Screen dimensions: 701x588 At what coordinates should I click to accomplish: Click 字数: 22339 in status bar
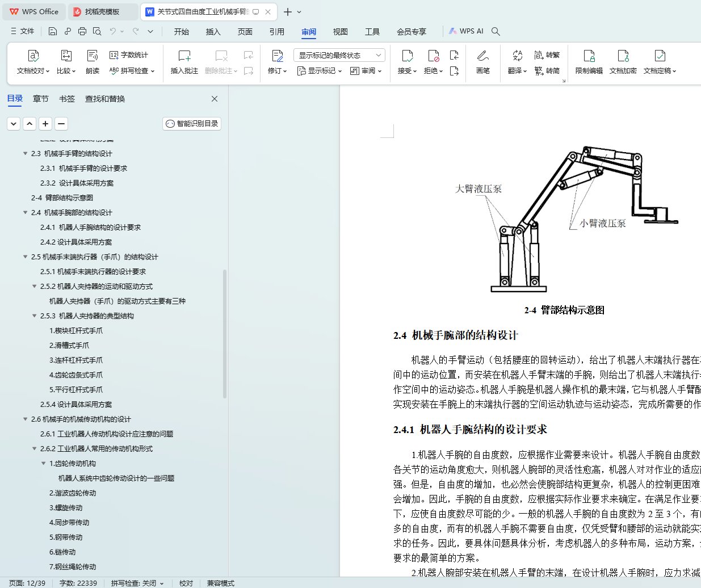pyautogui.click(x=78, y=583)
